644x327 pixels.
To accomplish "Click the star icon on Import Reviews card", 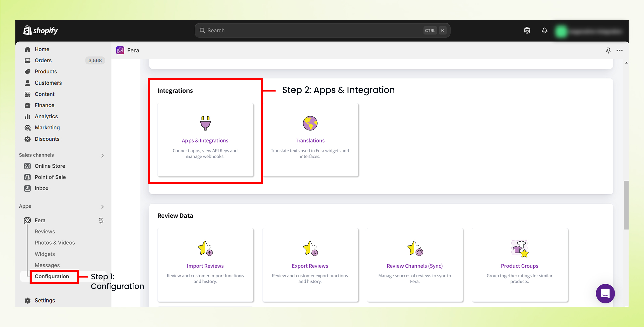I will (205, 249).
